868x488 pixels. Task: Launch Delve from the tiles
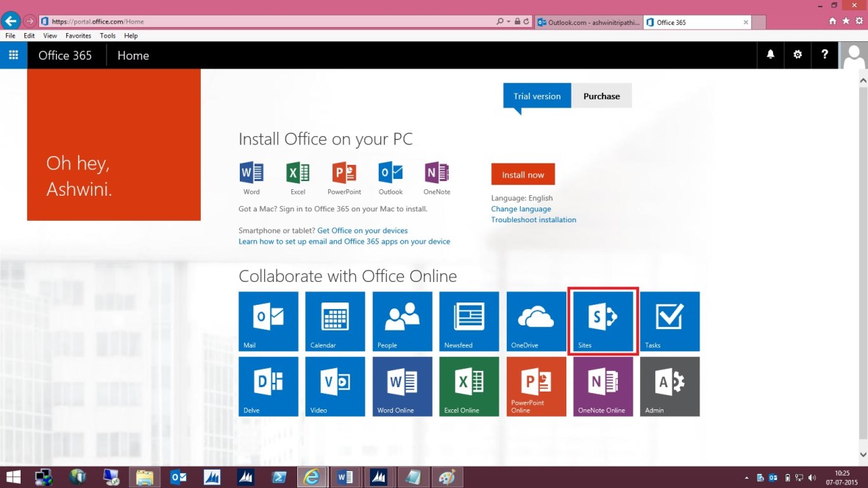coord(268,386)
